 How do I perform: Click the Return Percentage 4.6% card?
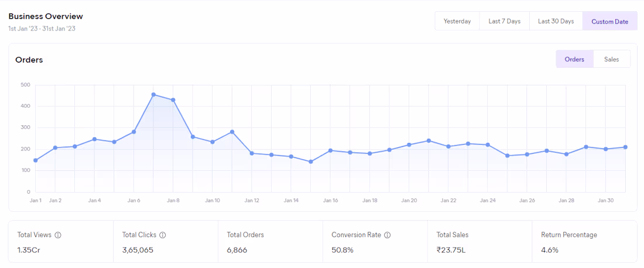tap(584, 241)
